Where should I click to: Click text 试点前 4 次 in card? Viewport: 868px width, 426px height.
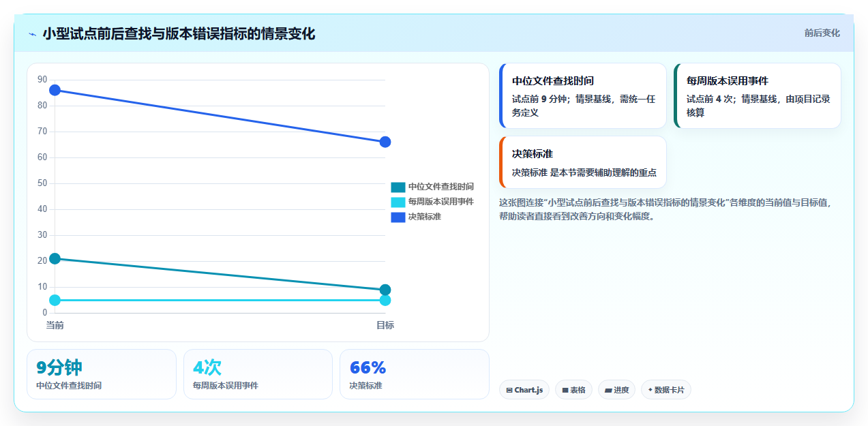[x=711, y=99]
